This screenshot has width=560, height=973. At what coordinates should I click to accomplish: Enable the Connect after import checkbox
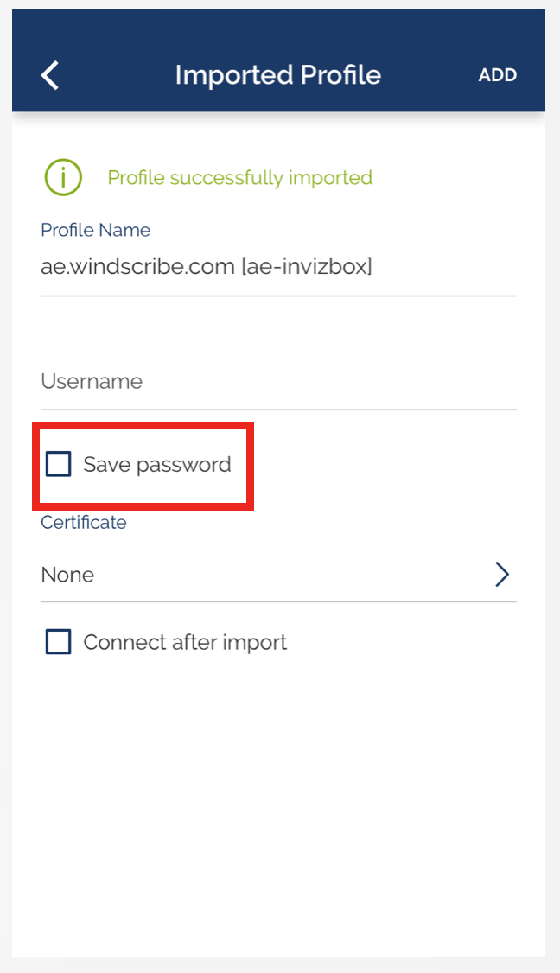tap(58, 642)
